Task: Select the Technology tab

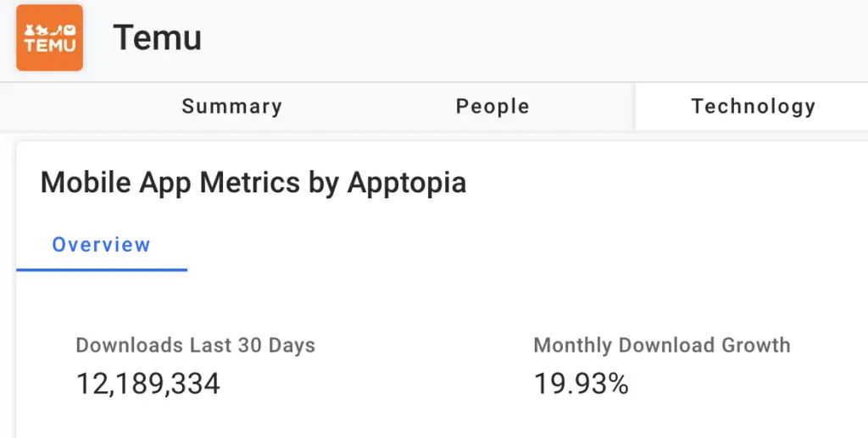Action: click(753, 107)
